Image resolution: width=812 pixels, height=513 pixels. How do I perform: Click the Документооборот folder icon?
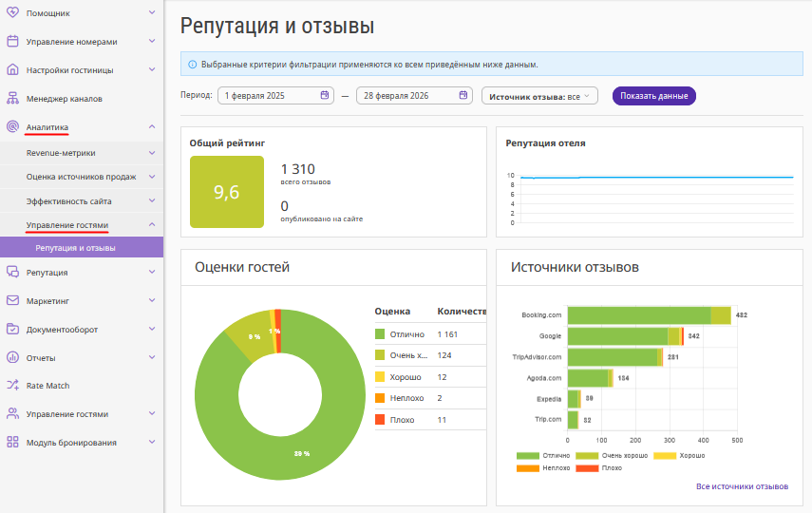pyautogui.click(x=12, y=330)
